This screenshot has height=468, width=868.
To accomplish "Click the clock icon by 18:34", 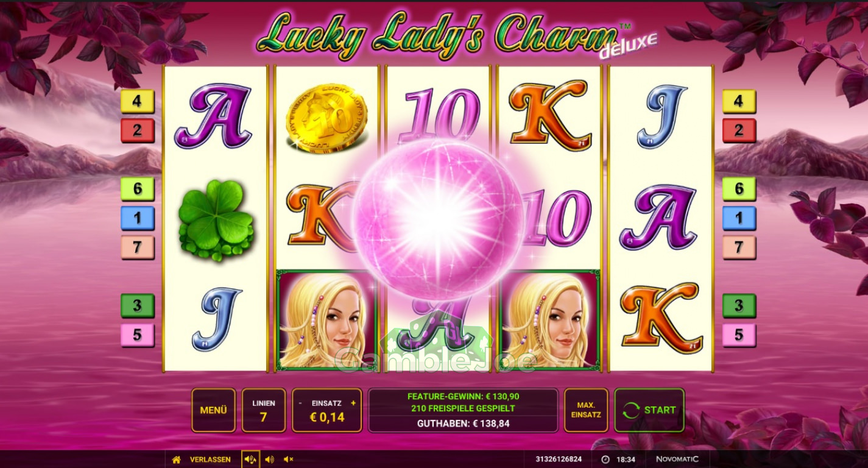I will pos(605,459).
